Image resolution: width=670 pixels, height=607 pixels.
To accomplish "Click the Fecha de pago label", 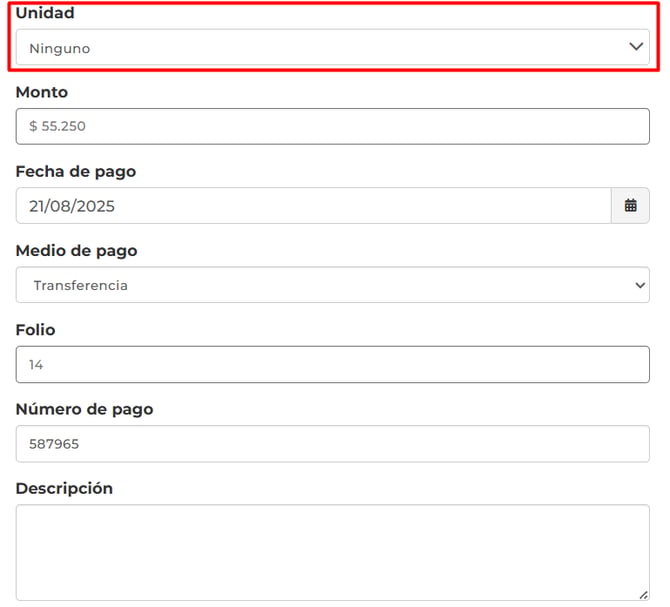I will click(x=76, y=171).
